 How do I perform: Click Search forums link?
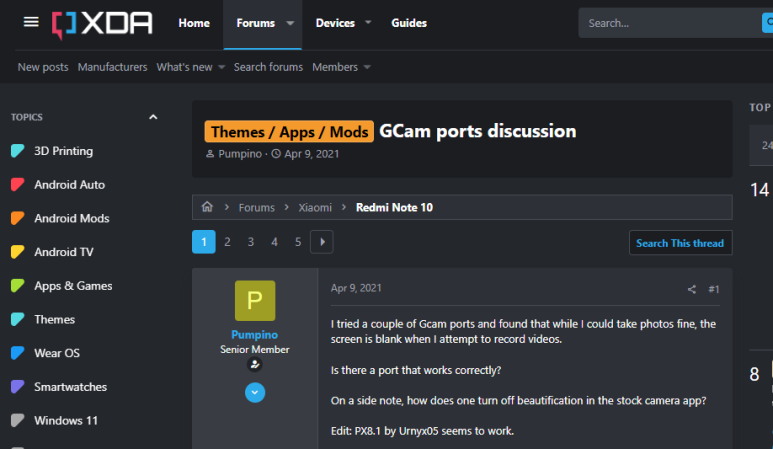268,67
